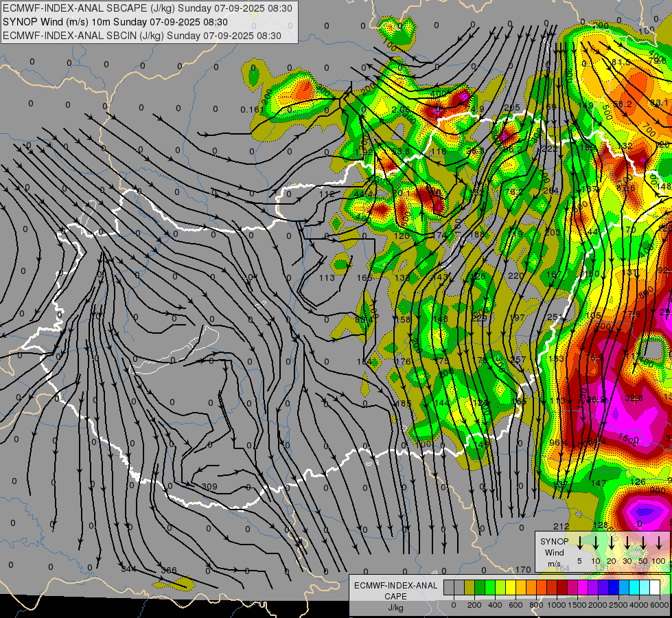
Task: Click the map value 220
Action: (x=515, y=276)
